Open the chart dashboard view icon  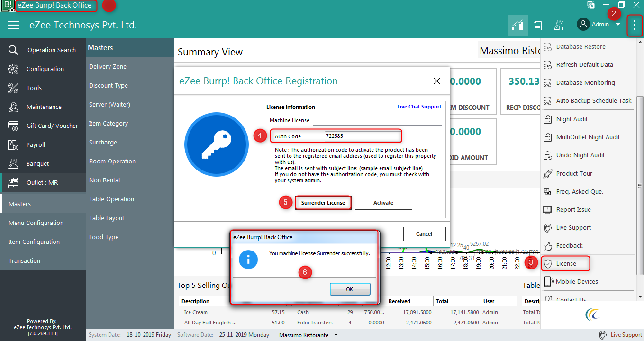tap(517, 25)
